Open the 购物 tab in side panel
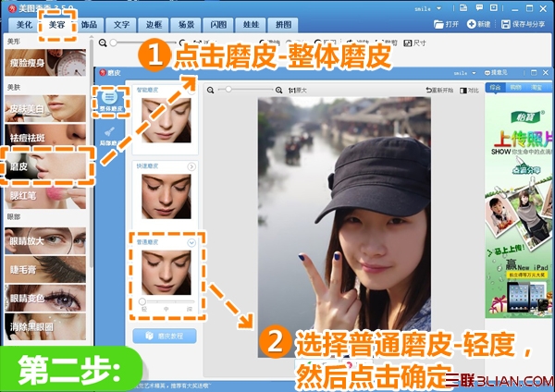The width and height of the screenshot is (555, 392). click(515, 87)
